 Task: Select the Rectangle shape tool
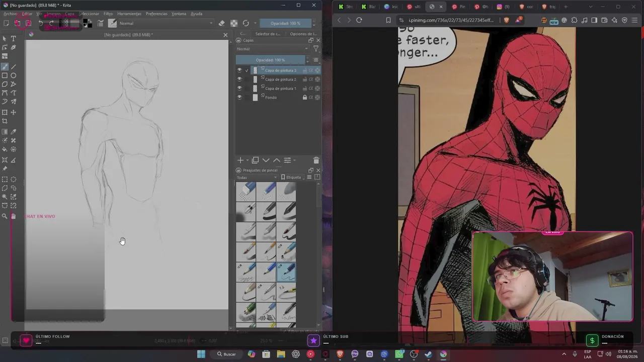point(5,75)
